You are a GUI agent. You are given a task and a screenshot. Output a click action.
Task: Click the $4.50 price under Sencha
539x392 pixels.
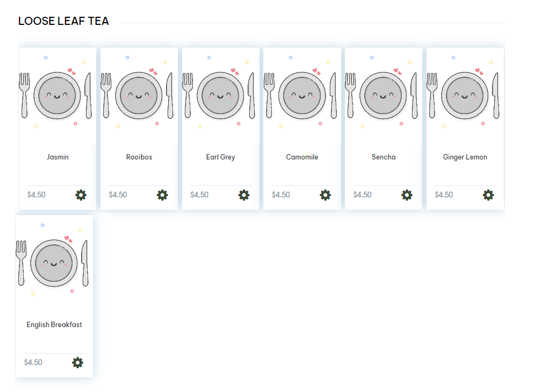click(x=362, y=195)
